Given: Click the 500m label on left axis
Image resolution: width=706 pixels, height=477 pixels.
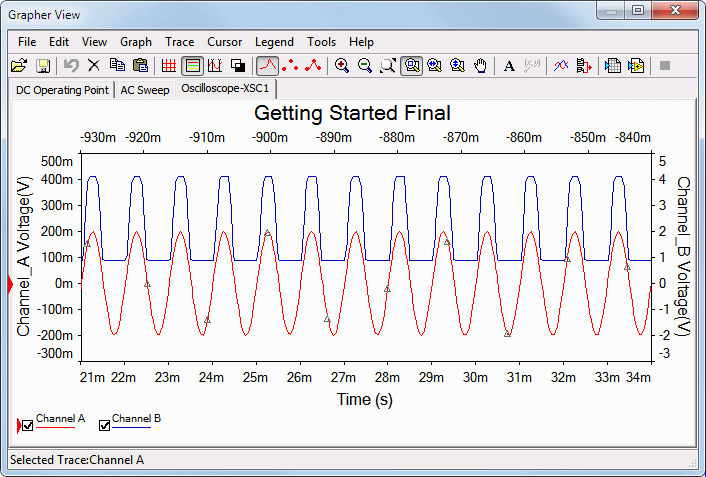Looking at the screenshot, I should point(57,161).
